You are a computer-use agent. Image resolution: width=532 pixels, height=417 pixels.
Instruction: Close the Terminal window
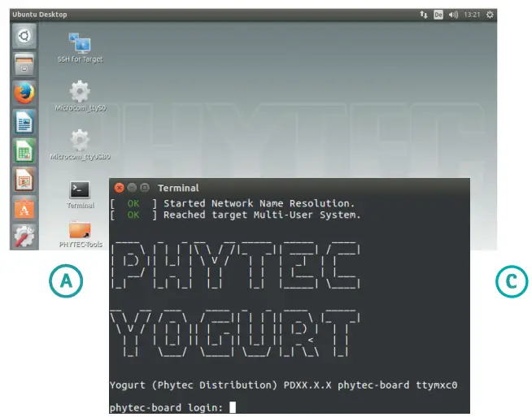[x=119, y=188]
